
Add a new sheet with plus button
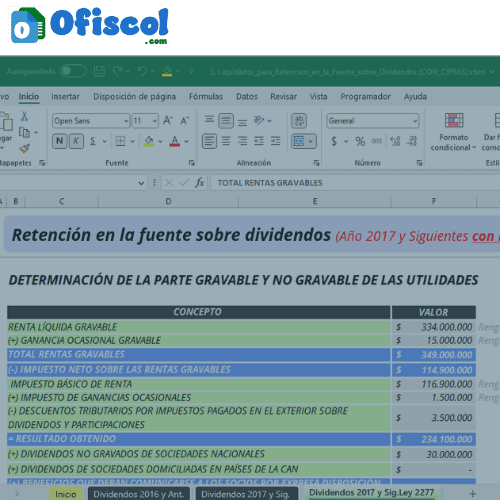click(473, 494)
